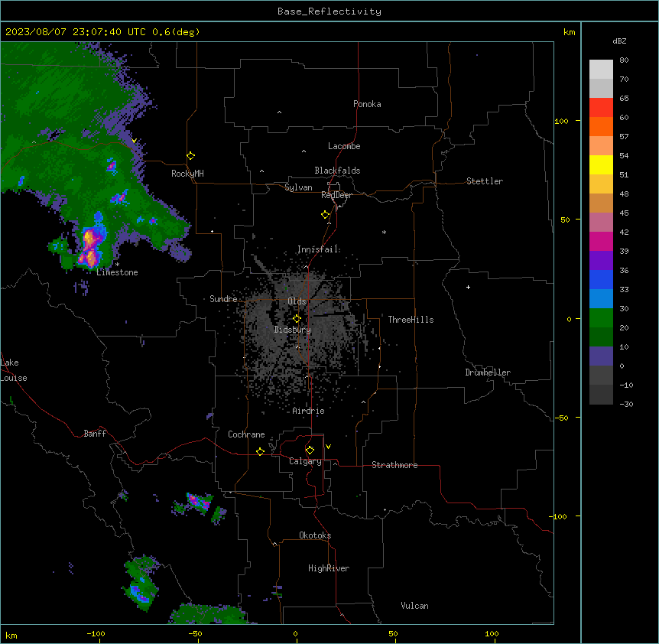
Task: Click the asterisk marker east of Innisfail
Action: click(384, 232)
